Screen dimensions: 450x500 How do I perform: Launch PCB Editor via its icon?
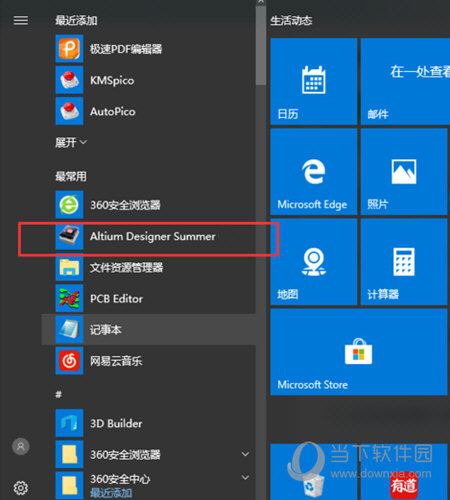tap(69, 298)
